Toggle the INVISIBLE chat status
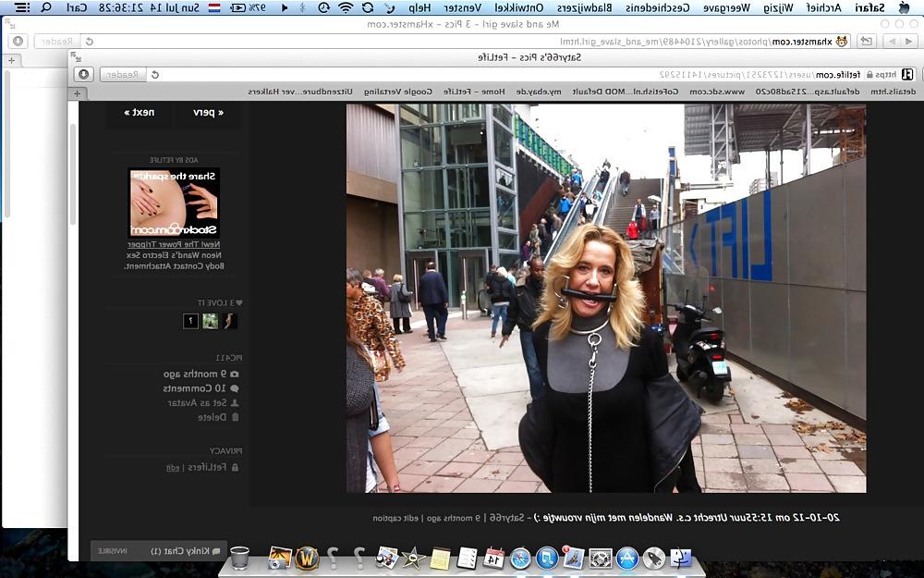Viewport: 924px width, 578px height. coord(112,551)
